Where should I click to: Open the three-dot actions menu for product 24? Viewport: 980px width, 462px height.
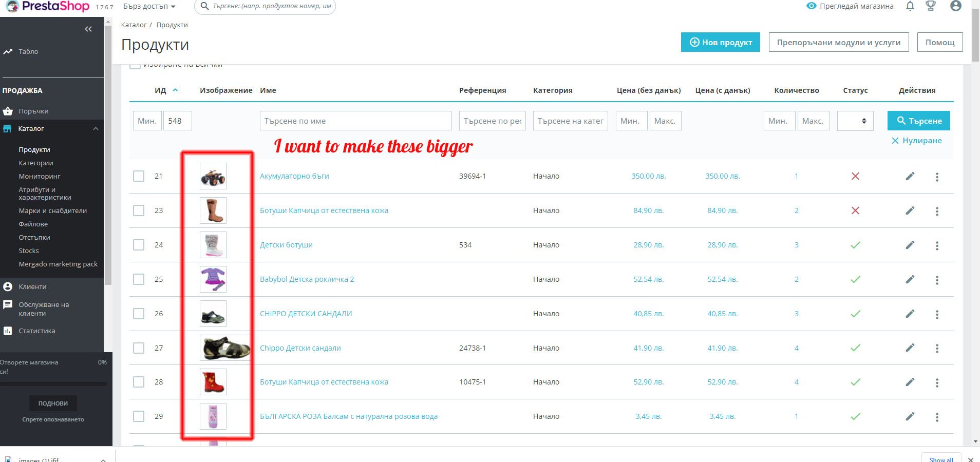tap(937, 245)
